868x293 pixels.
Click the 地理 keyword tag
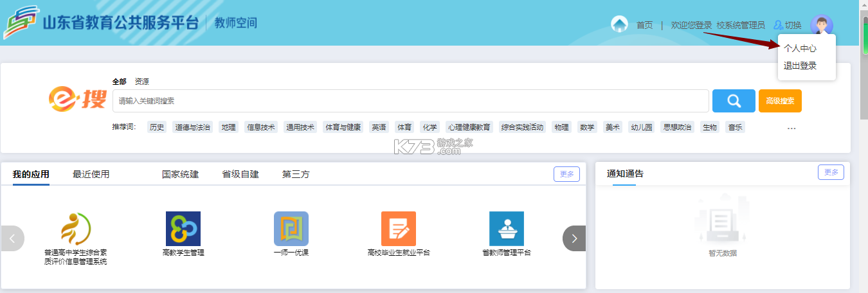coord(228,127)
